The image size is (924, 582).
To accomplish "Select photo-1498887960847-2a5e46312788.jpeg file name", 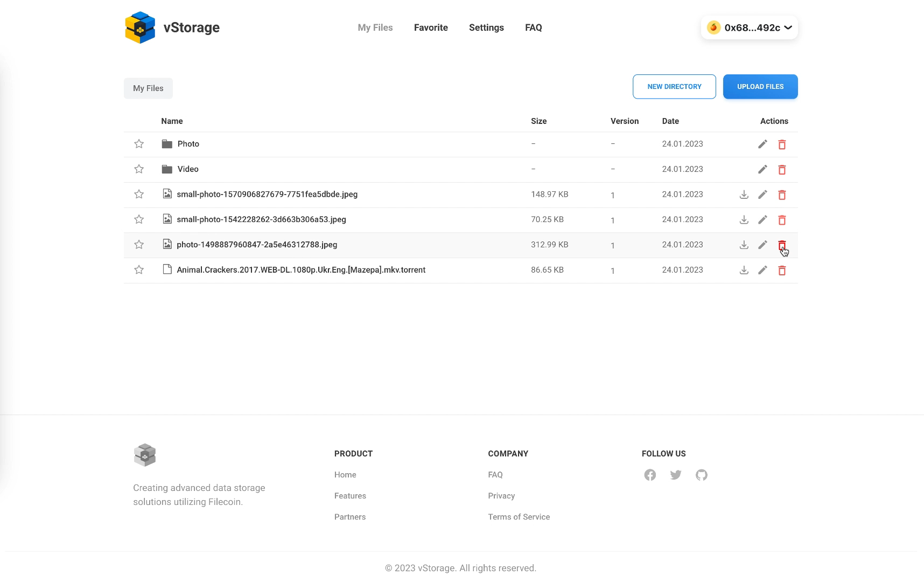I will pyautogui.click(x=257, y=245).
